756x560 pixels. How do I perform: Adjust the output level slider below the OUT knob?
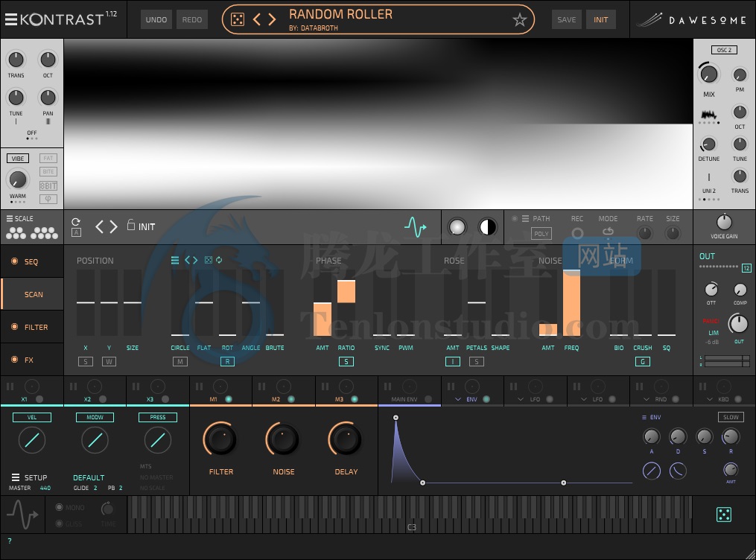coord(724,362)
